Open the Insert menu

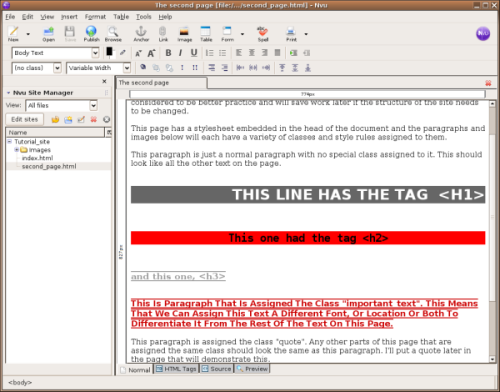[69, 17]
